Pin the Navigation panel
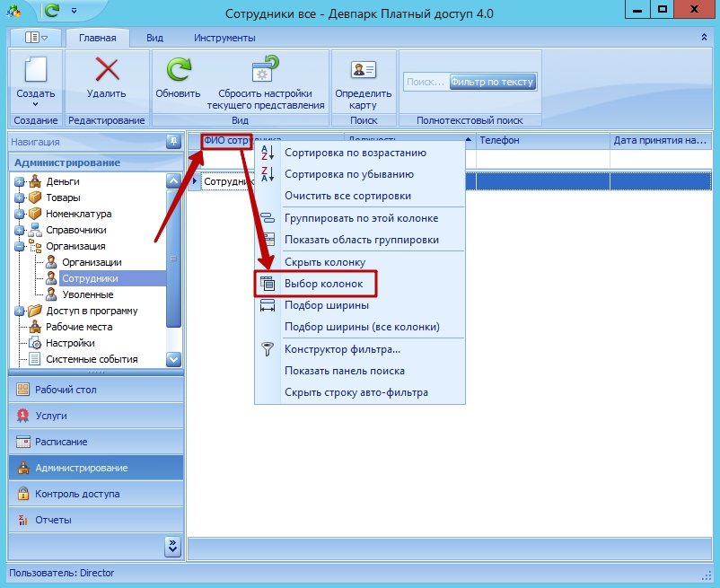This screenshot has height=588, width=720. pyautogui.click(x=173, y=141)
